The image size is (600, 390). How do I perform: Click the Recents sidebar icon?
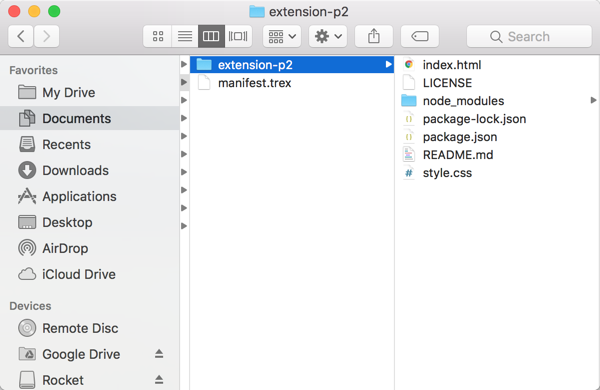coord(27,144)
